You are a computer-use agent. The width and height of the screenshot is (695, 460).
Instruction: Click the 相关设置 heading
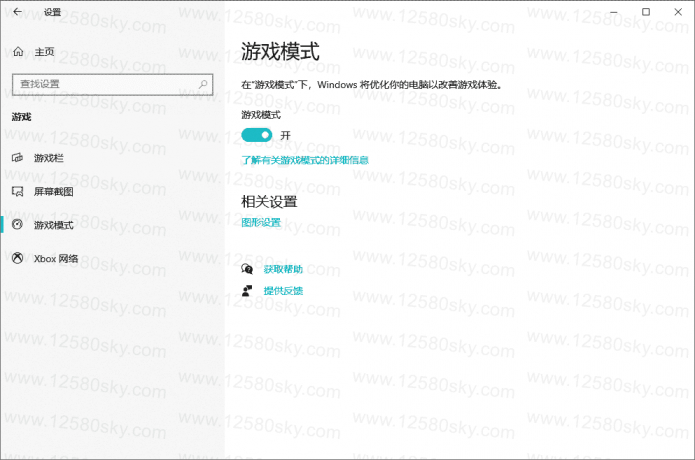tap(269, 202)
